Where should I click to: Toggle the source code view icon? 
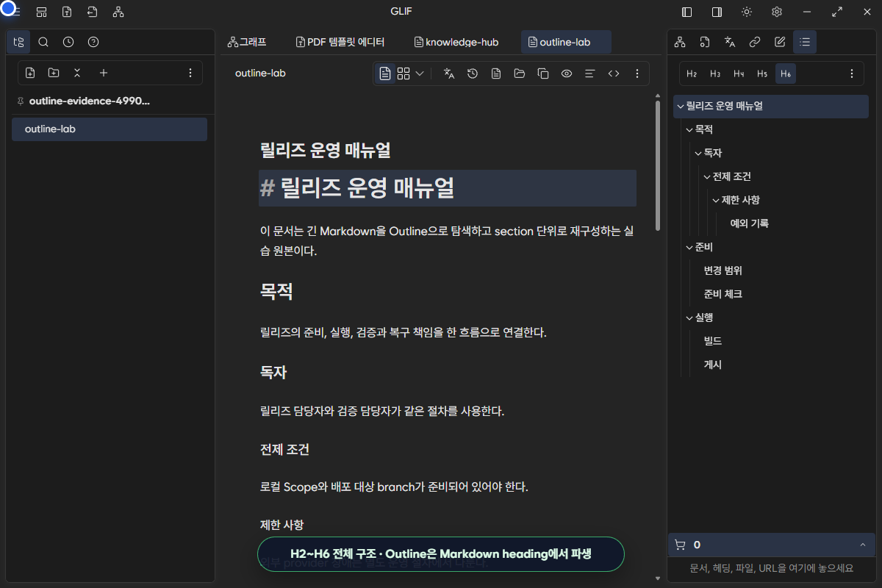click(614, 73)
